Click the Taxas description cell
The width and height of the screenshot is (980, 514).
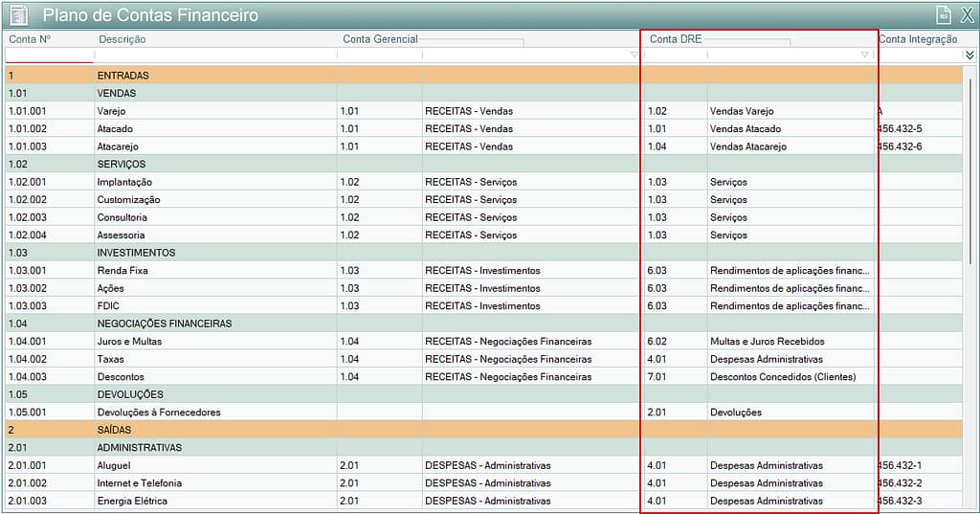coord(215,359)
